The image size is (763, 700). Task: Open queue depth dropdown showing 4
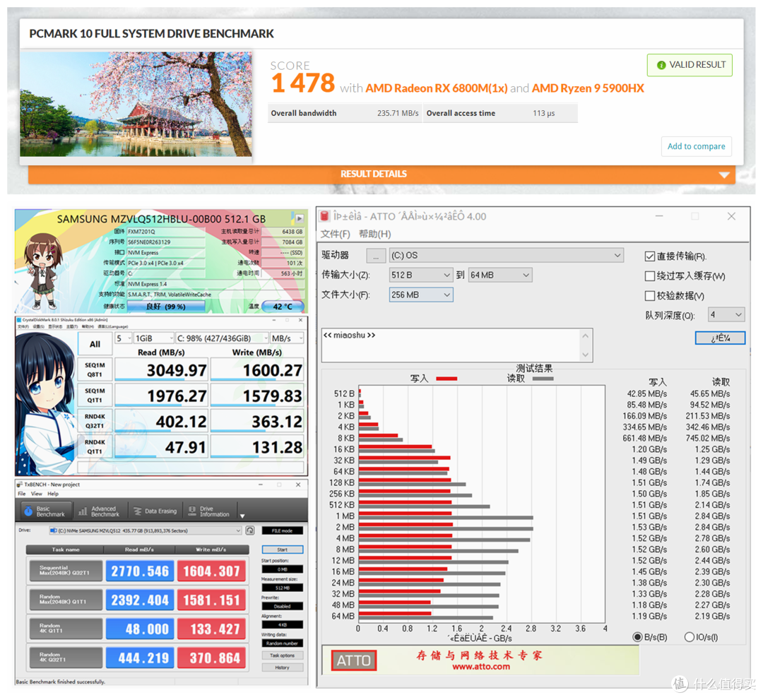click(x=726, y=314)
